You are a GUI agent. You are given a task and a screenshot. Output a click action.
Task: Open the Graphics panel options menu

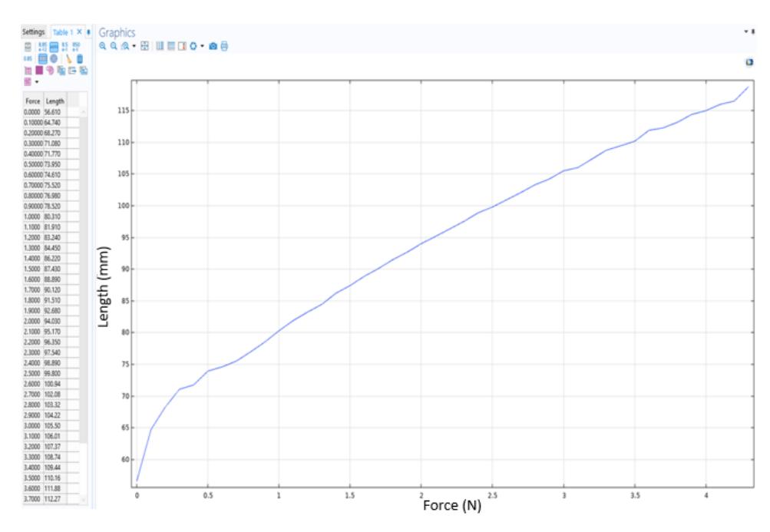[746, 32]
